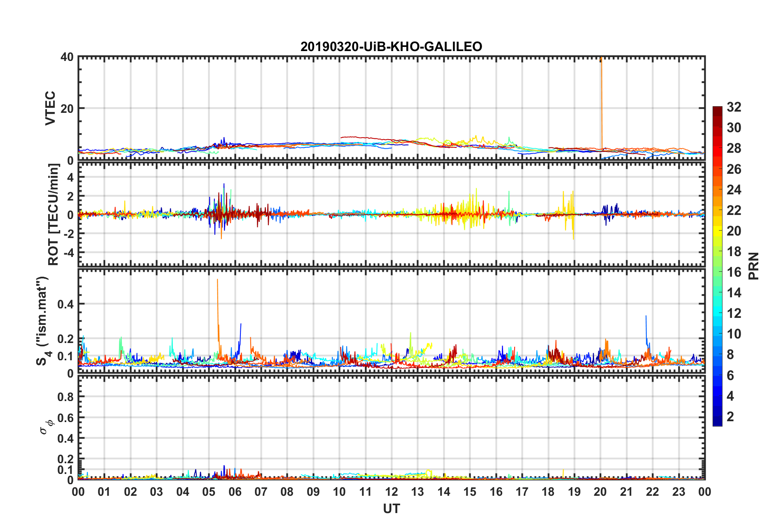The image size is (783, 532).
Task: Click the 0.8 tick on the sigma-phi axis
Action: pos(65,397)
